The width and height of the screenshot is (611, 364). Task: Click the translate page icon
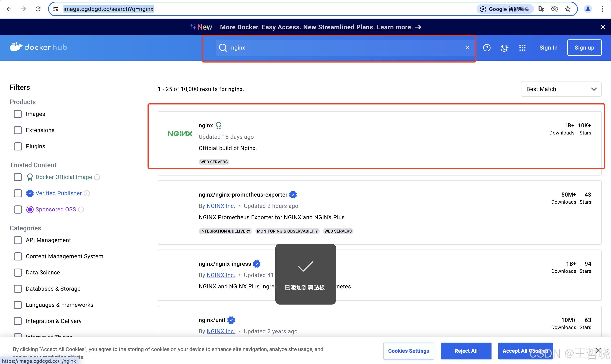pos(542,9)
